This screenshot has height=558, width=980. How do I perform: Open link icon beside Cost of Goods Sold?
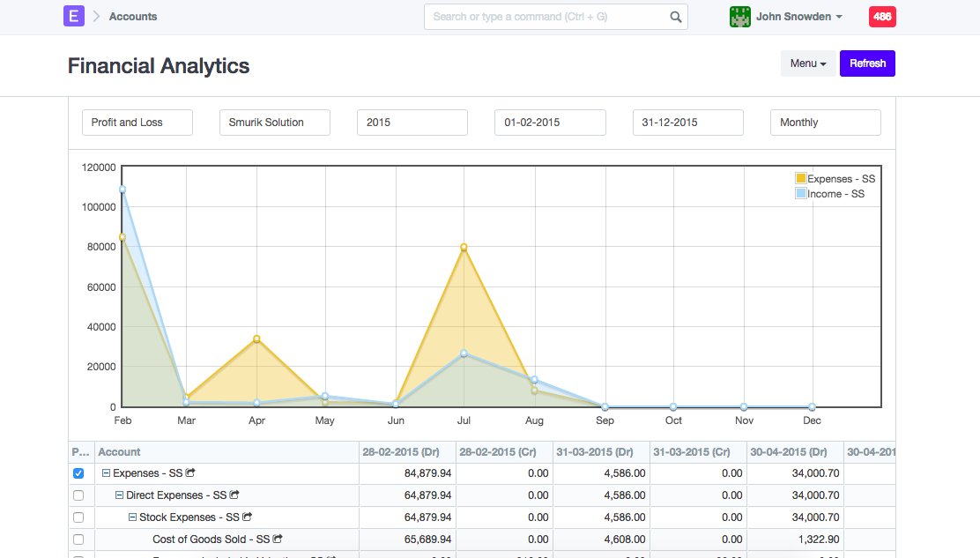click(278, 539)
